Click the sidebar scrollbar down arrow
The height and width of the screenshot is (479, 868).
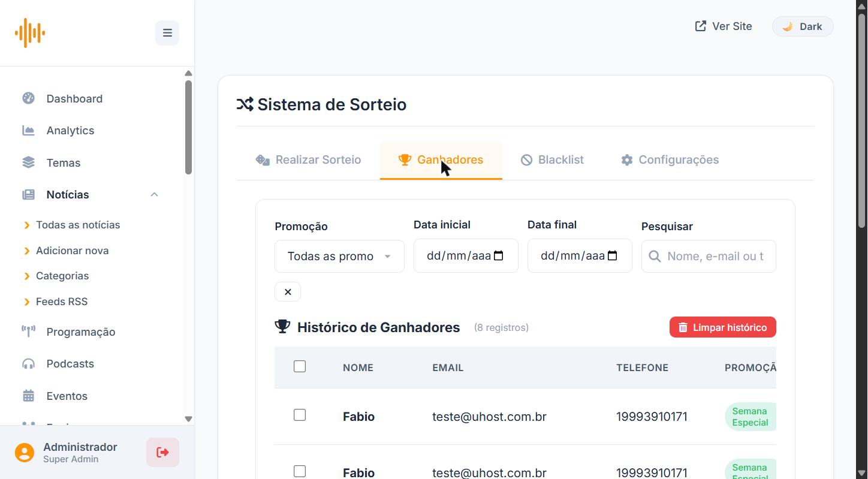pos(188,419)
